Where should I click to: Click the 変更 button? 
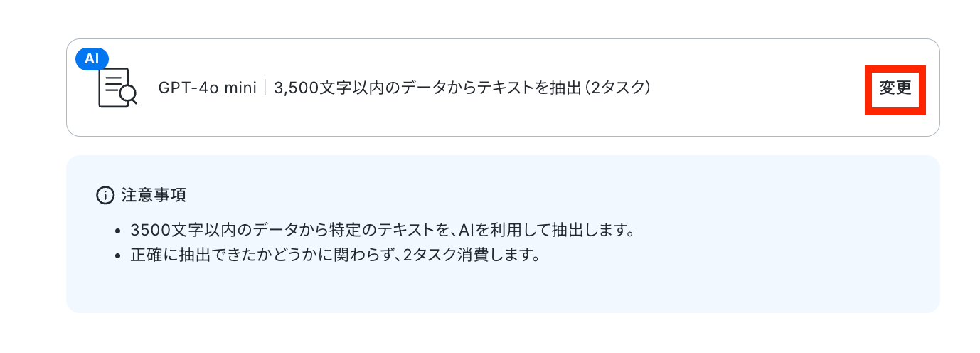[x=895, y=89]
